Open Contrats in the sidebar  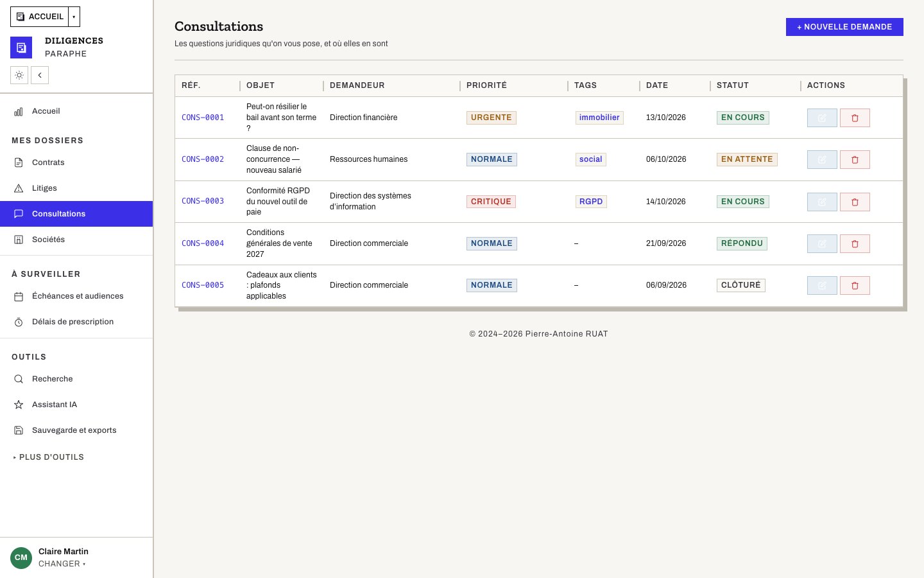[x=76, y=162]
